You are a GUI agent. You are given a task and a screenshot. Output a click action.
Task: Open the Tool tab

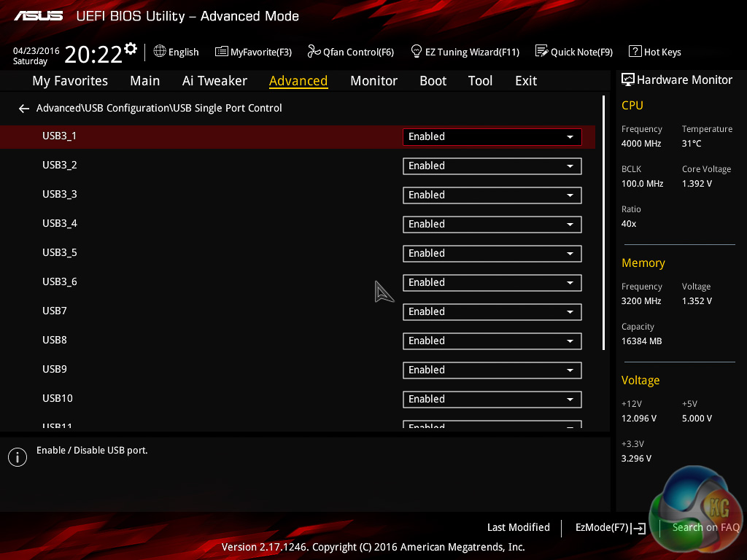coord(480,81)
